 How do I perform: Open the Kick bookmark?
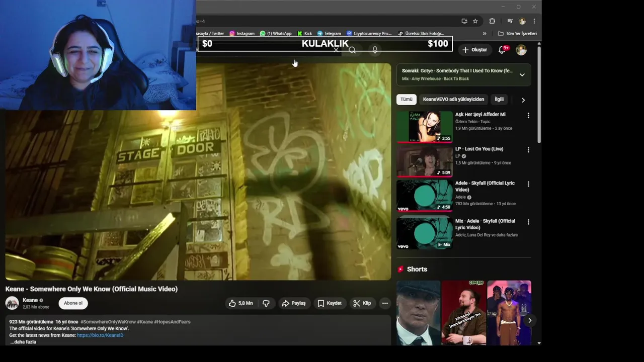click(304, 34)
